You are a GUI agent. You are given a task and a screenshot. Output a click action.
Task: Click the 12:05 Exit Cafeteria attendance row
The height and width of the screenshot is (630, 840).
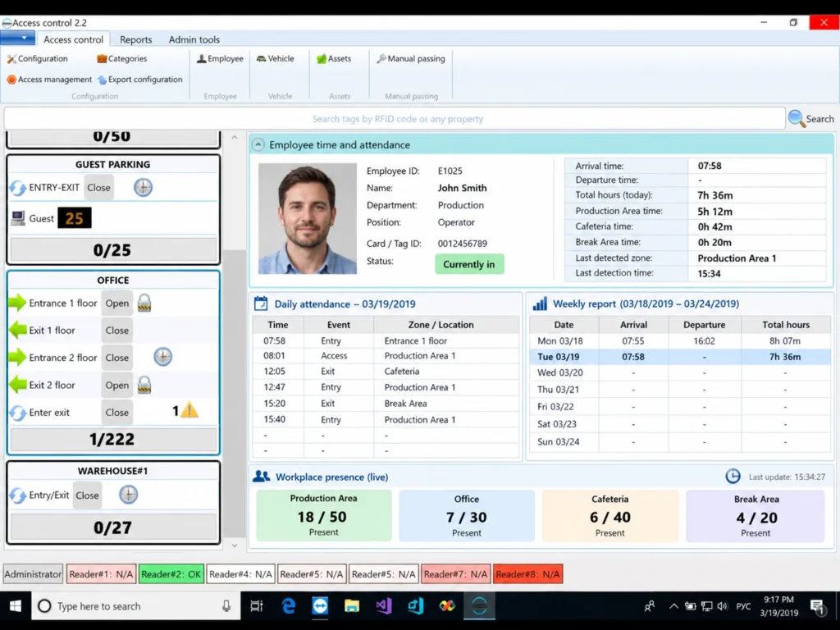(386, 372)
